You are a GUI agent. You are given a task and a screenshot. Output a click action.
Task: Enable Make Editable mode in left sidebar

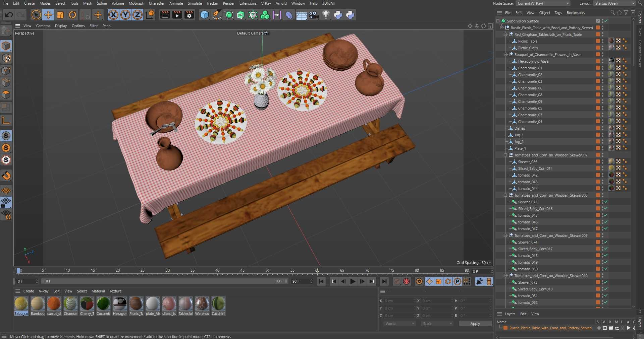6,31
